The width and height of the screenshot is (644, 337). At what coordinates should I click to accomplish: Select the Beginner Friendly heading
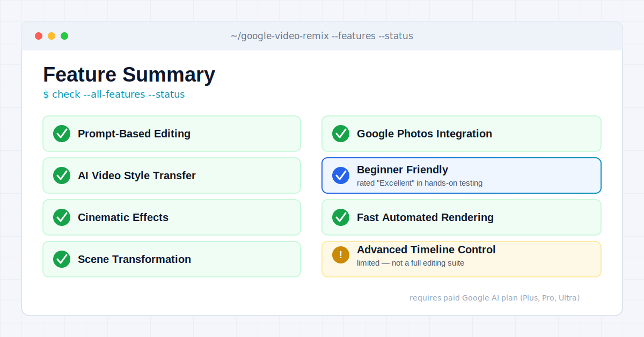click(x=402, y=170)
